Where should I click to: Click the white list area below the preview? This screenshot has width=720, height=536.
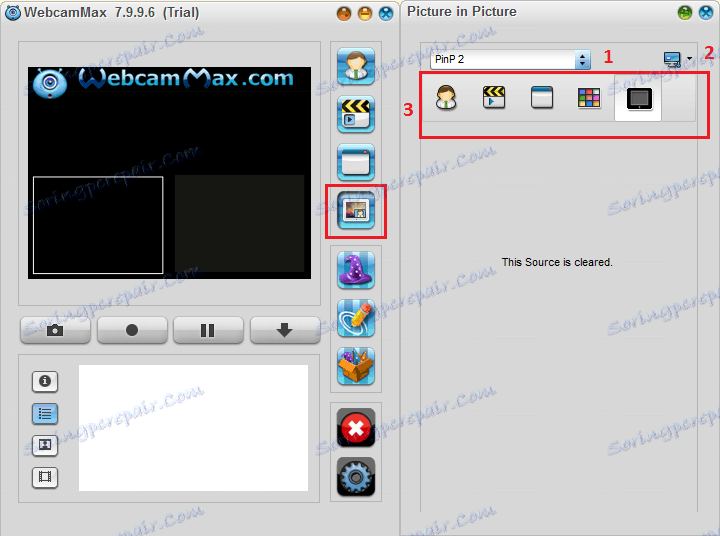pyautogui.click(x=193, y=428)
